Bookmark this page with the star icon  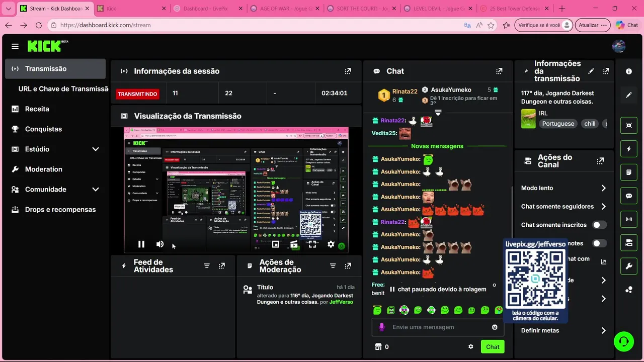coord(491,25)
